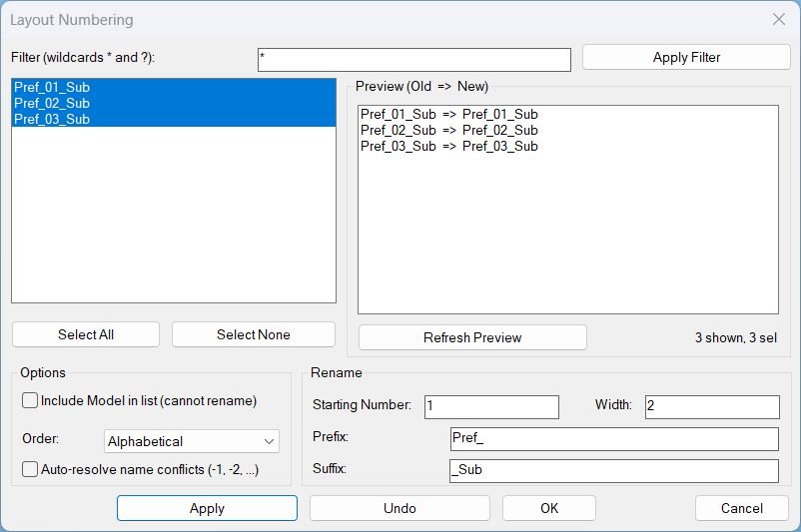Click the Undo button
This screenshot has width=801, height=532.
[400, 508]
